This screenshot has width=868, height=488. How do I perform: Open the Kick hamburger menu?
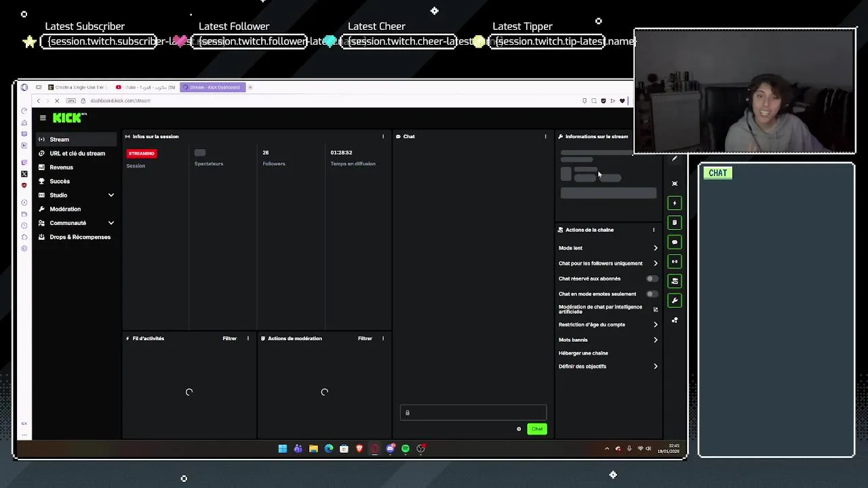[43, 118]
